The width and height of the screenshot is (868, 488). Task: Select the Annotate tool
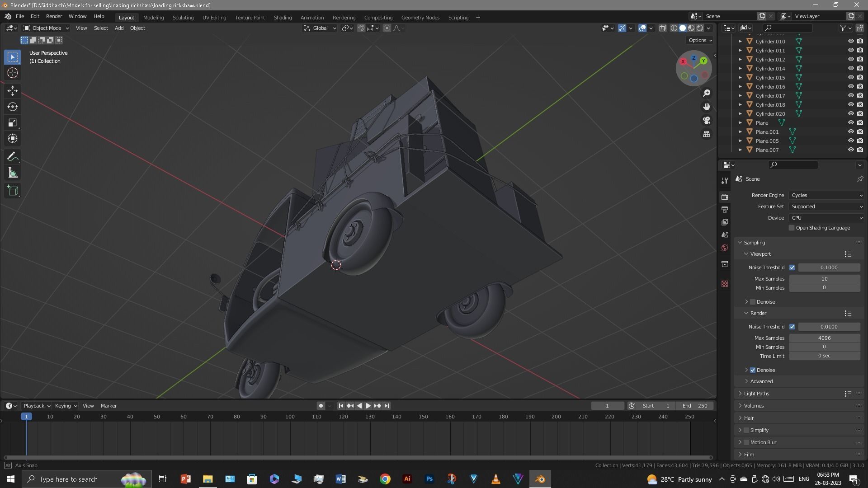[13, 157]
